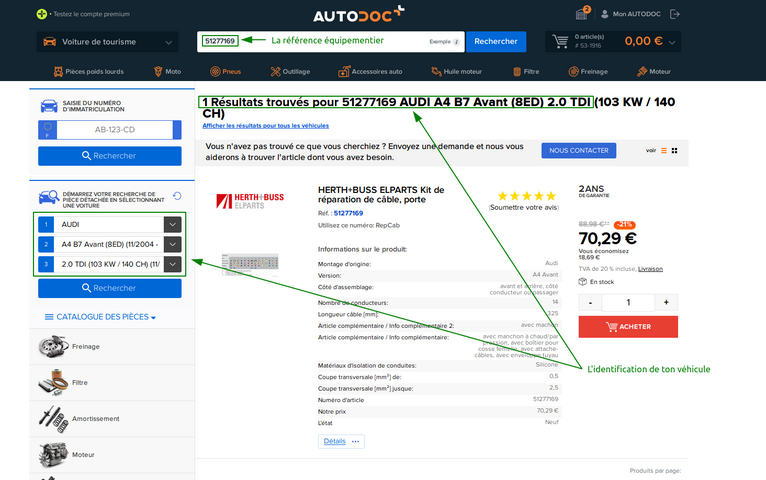Click the shopping cart icon
The image size is (766, 480).
coord(560,42)
